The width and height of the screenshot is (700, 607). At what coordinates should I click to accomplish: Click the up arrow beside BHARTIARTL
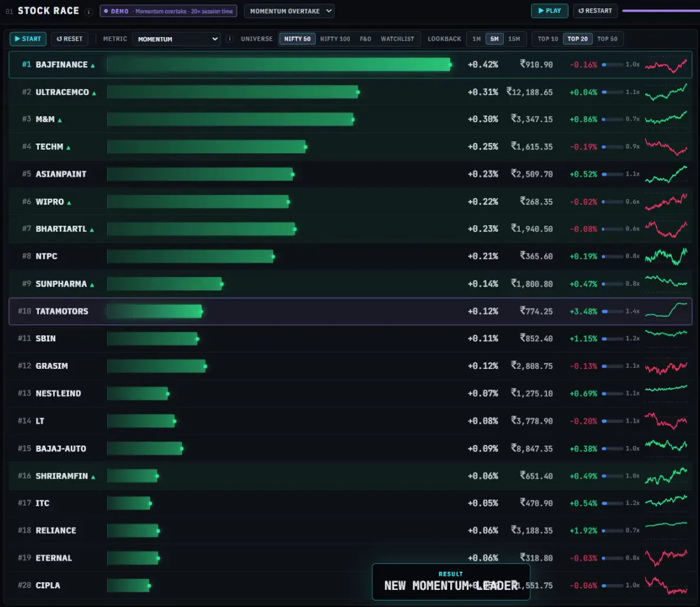[91, 230]
